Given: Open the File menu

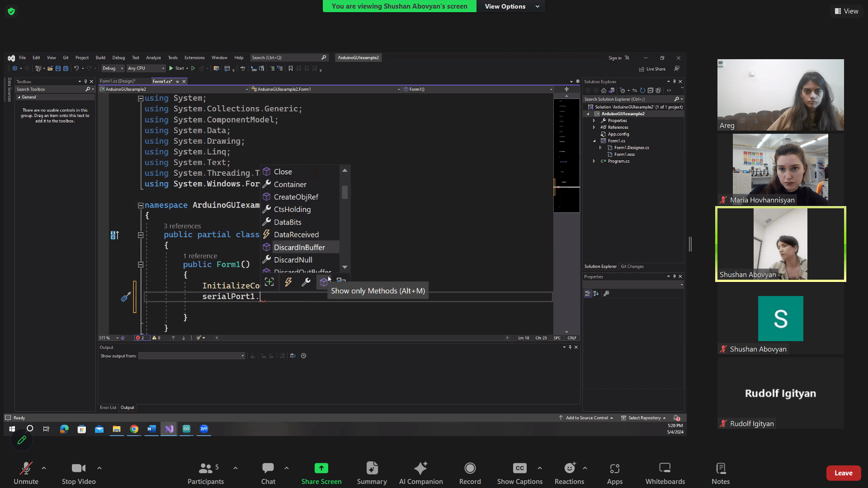Looking at the screenshot, I should coord(23,58).
